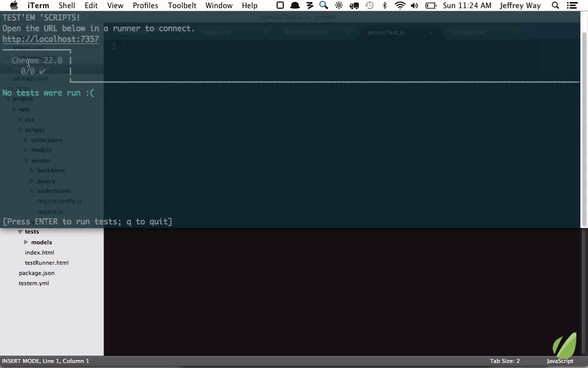Open the http://localhost:7357 link in terminal
Image resolution: width=588 pixels, height=368 pixels.
51,39
